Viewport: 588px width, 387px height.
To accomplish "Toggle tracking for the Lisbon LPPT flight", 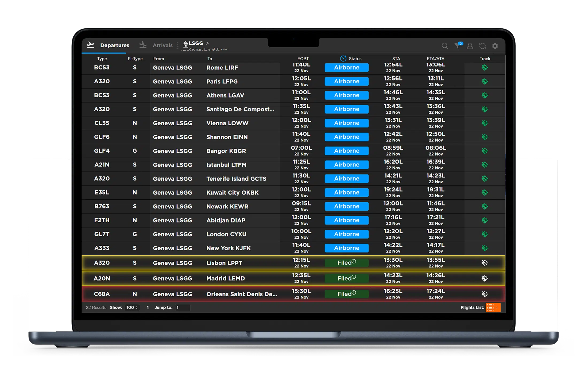I will [x=485, y=262].
